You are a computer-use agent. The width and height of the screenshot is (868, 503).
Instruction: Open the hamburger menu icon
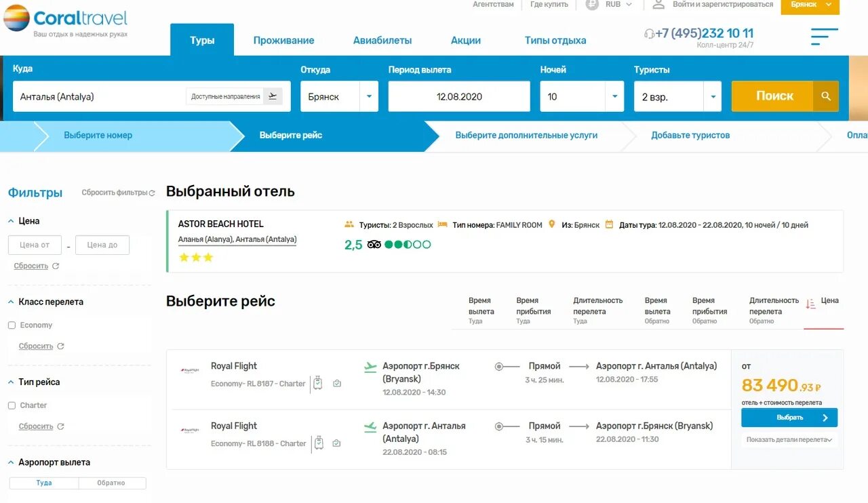(x=825, y=37)
